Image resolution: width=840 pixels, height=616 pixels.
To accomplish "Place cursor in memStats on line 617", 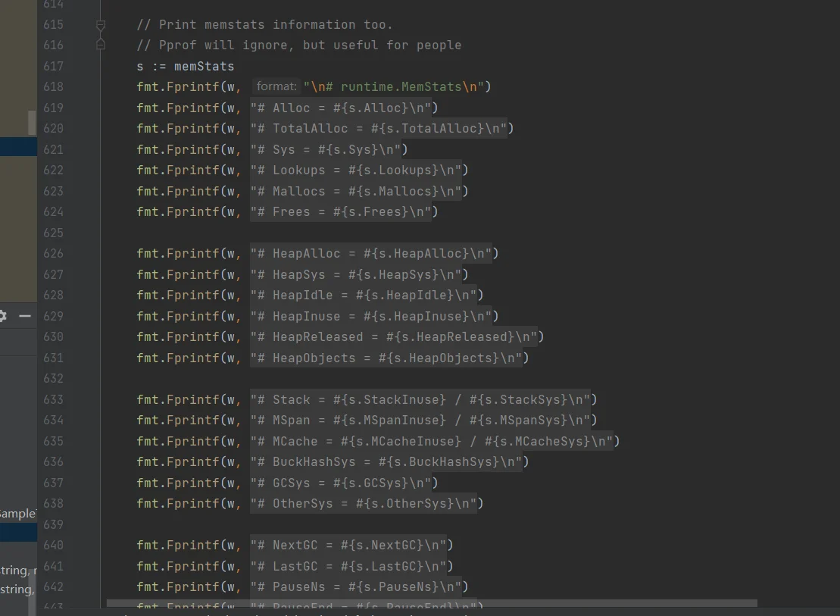I will [204, 66].
